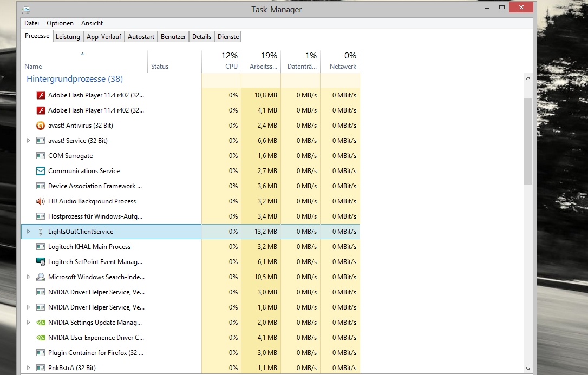The height and width of the screenshot is (375, 588).
Task: Click the 6,1 MB memory value
Action: [267, 262]
